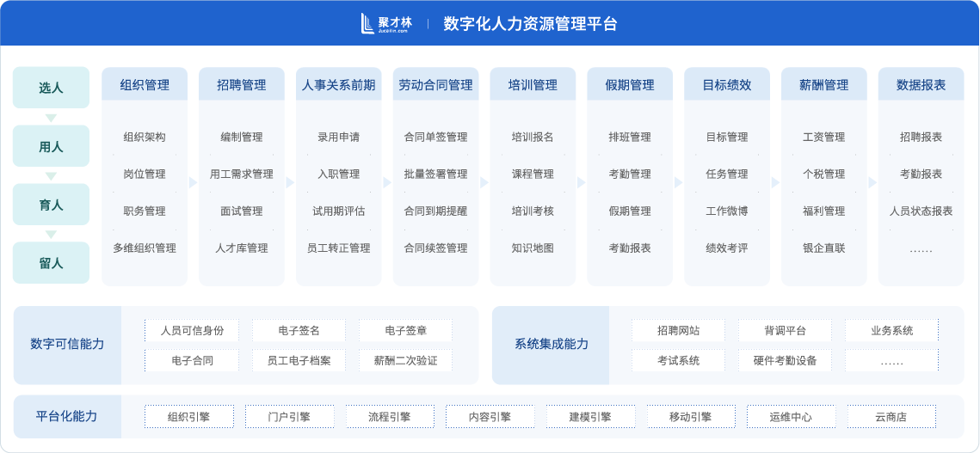Click 招聘报表 item
Image resolution: width=980 pixels, height=453 pixels.
[x=921, y=137]
